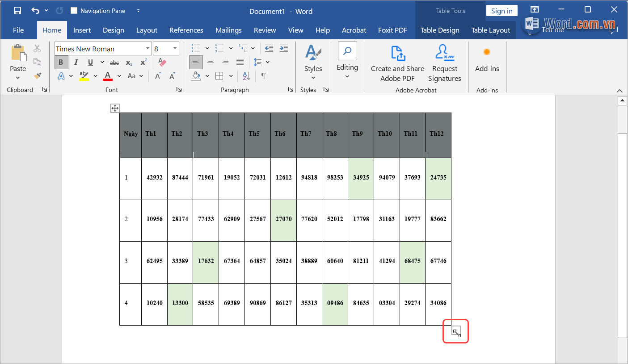Click the Sign in button
This screenshot has width=628, height=364.
[502, 11]
